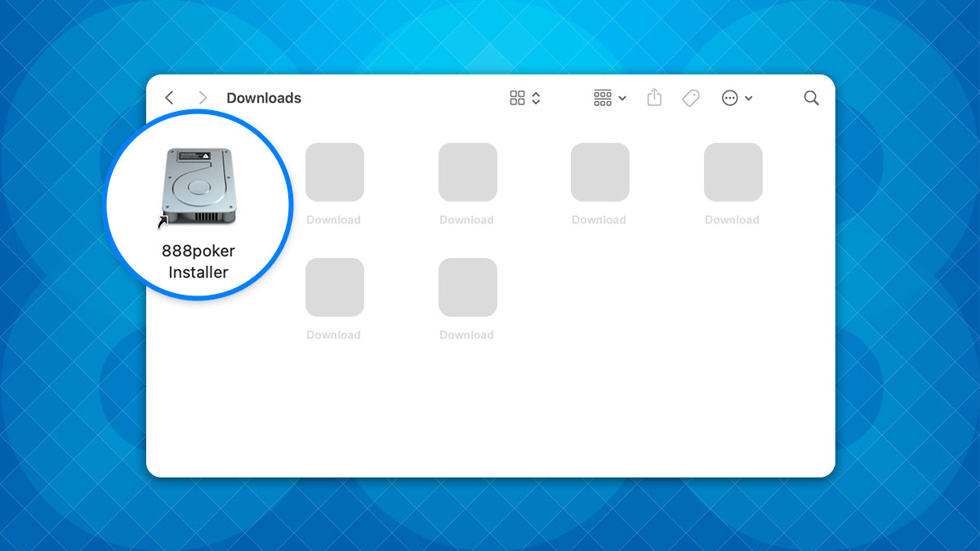Select the third gray Download placeholder in top row
The height and width of the screenshot is (551, 980).
[x=599, y=172]
